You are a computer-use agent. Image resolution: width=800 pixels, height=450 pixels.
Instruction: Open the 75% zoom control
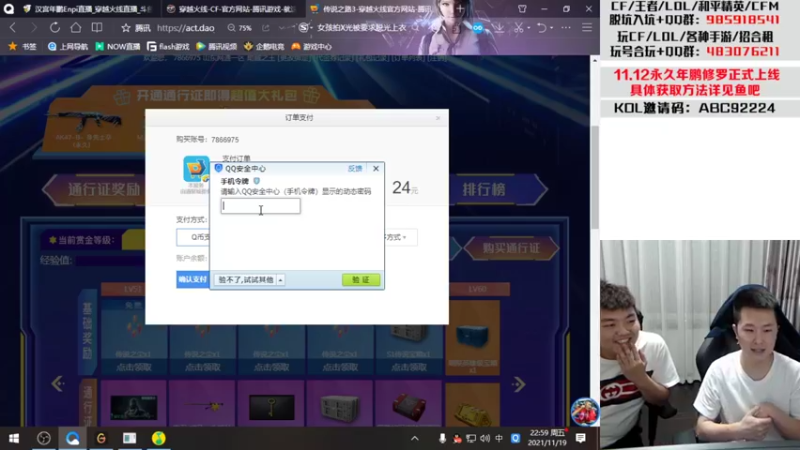pyautogui.click(x=240, y=28)
